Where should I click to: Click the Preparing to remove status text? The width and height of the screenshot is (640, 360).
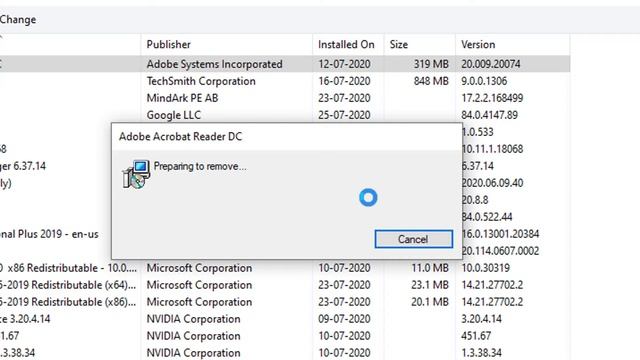click(200, 167)
